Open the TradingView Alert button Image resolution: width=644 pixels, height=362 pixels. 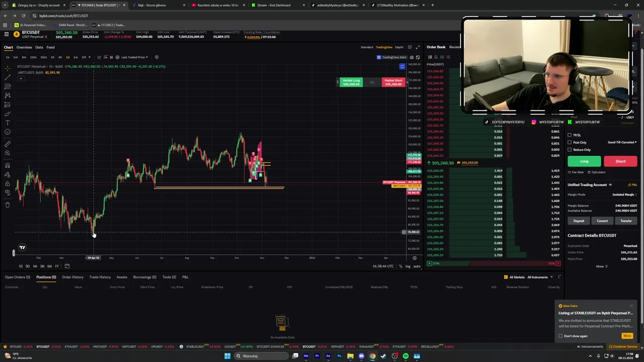[x=391, y=57]
